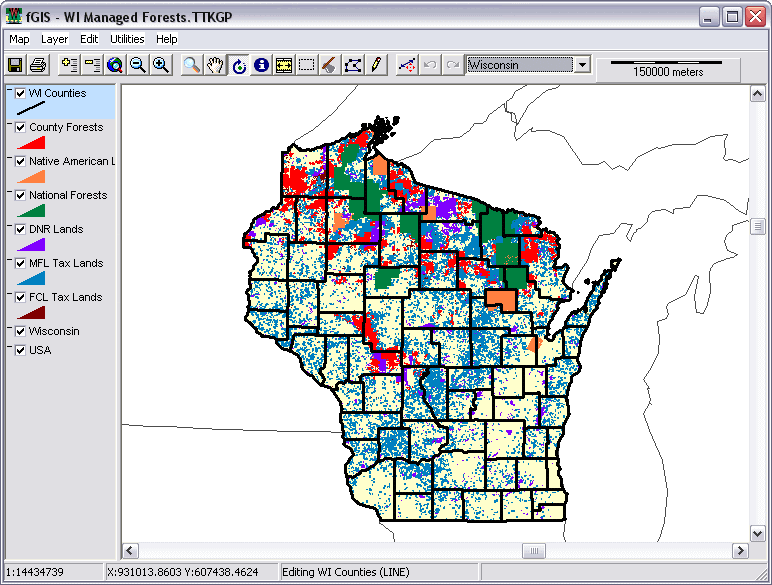Click the undo arrow
This screenshot has height=585, width=772.
[x=430, y=65]
